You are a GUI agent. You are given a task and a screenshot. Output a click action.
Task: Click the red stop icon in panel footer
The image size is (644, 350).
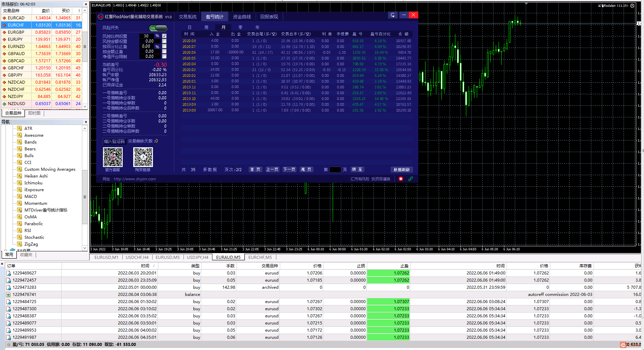tap(401, 179)
